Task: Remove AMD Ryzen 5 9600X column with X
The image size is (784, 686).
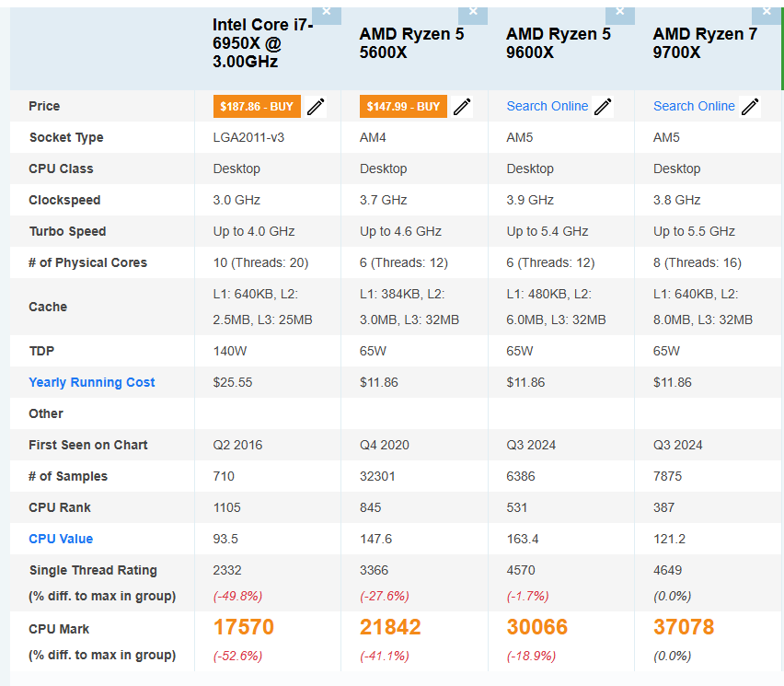Action: point(620,15)
